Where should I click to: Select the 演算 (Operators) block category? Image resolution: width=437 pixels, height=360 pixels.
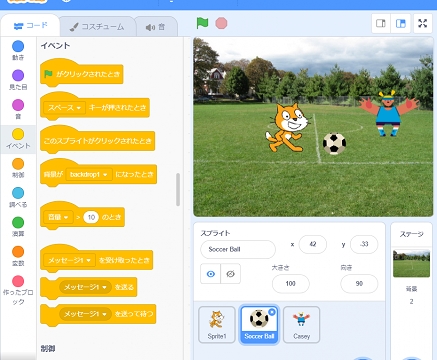pos(18,227)
